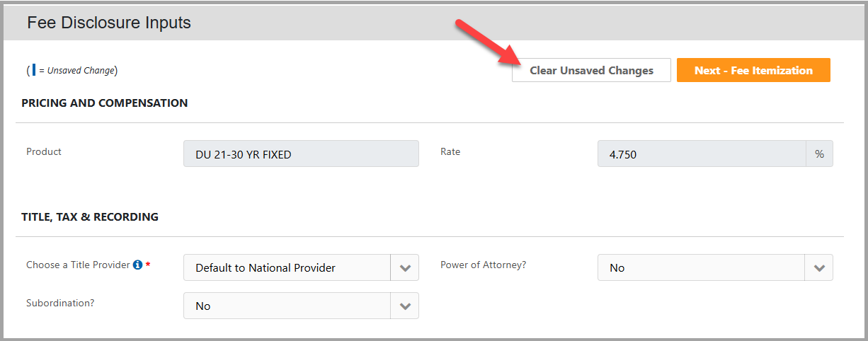Expand the Power of Attorney No selection
The width and height of the screenshot is (868, 341).
(x=715, y=268)
